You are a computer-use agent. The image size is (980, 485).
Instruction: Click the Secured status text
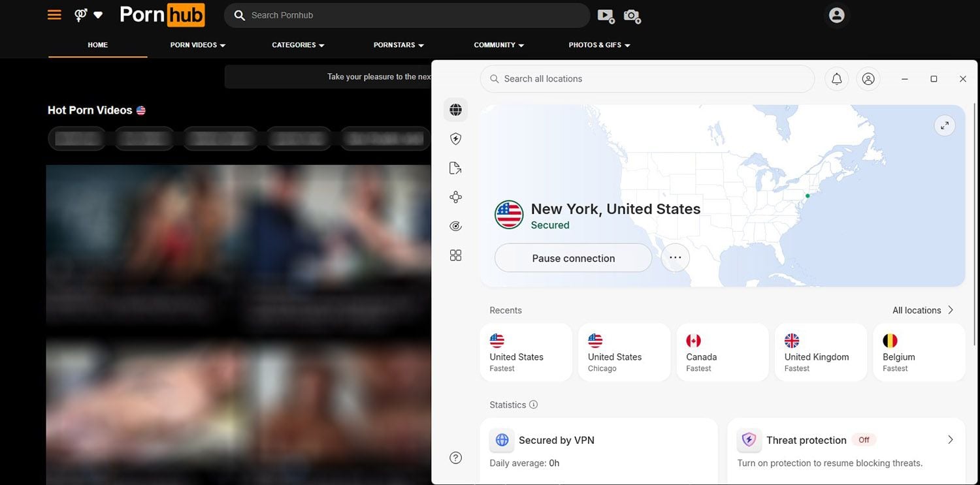coord(550,225)
